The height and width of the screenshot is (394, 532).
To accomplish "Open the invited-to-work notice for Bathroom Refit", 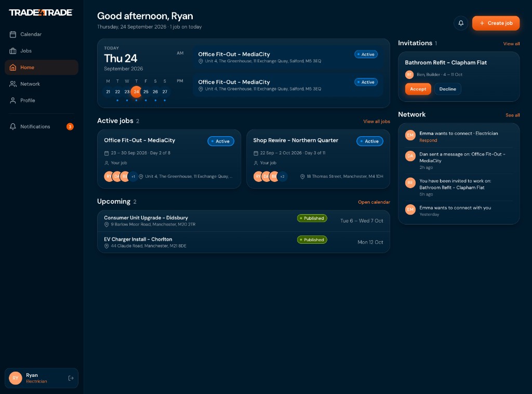I will [x=459, y=187].
